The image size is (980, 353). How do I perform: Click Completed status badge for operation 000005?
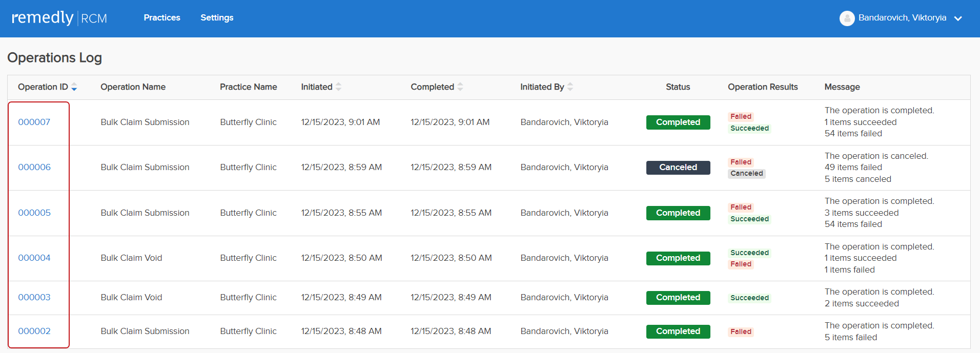[678, 213]
